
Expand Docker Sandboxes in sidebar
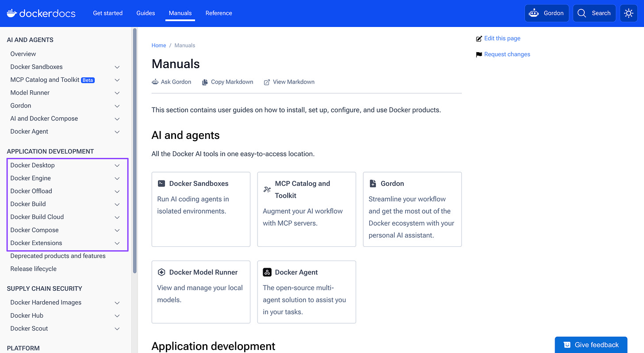point(117,67)
